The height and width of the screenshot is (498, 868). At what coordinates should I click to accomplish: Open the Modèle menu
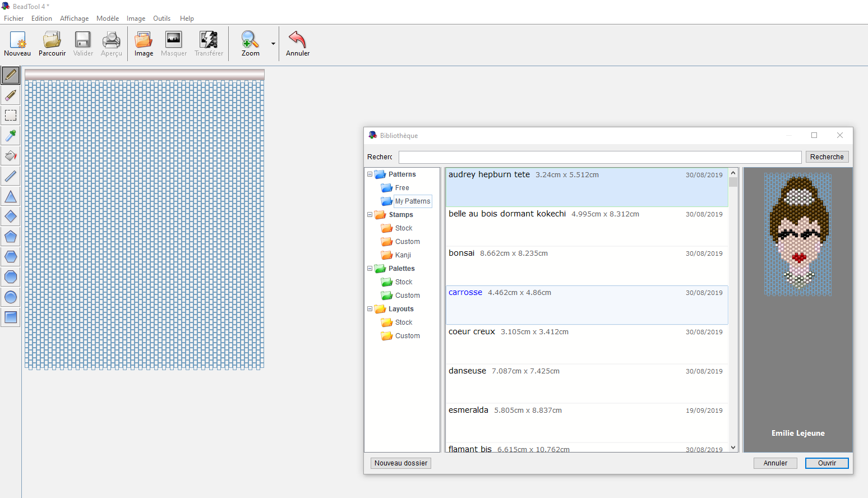[107, 19]
